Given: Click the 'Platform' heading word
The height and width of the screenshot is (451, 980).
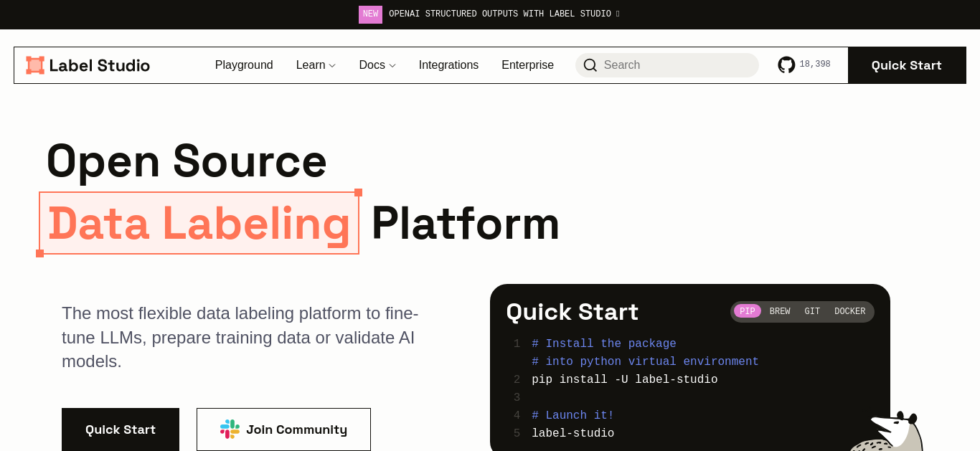Looking at the screenshot, I should click(466, 223).
